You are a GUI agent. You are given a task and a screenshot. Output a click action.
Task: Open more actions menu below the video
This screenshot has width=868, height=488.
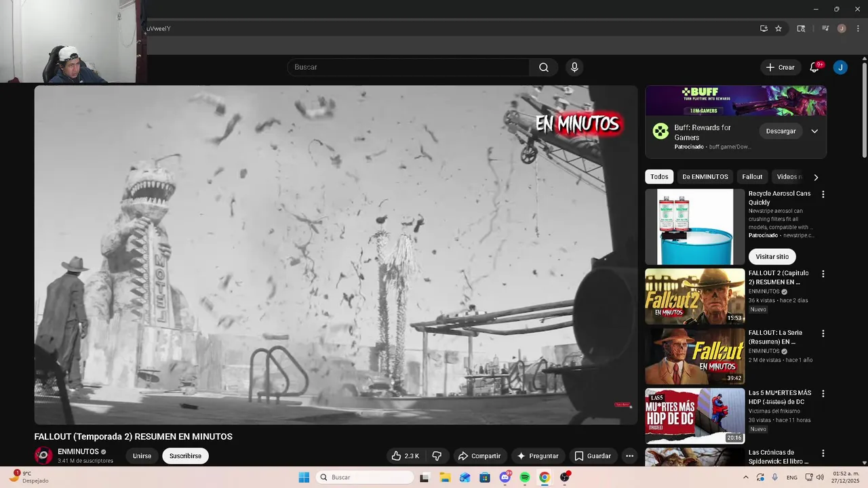pos(629,456)
